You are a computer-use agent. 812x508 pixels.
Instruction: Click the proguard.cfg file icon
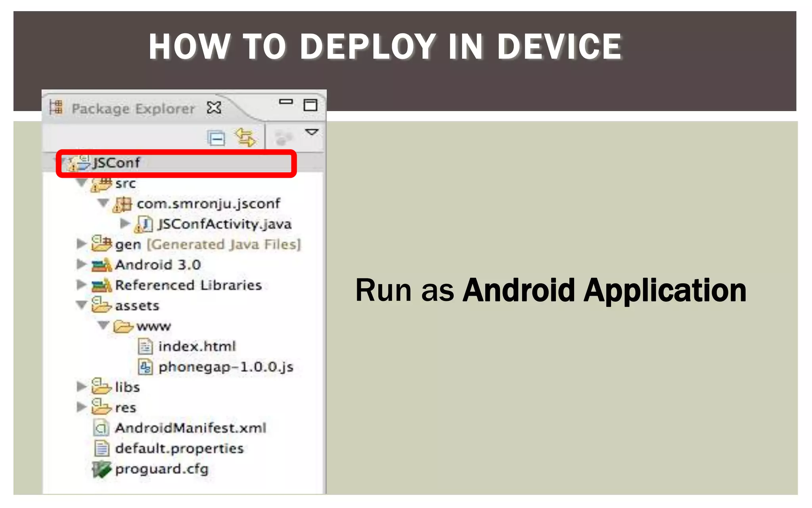[x=101, y=469]
